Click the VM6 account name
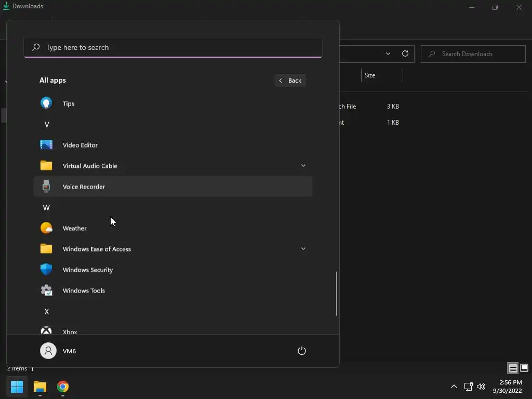532x399 pixels. click(x=69, y=351)
